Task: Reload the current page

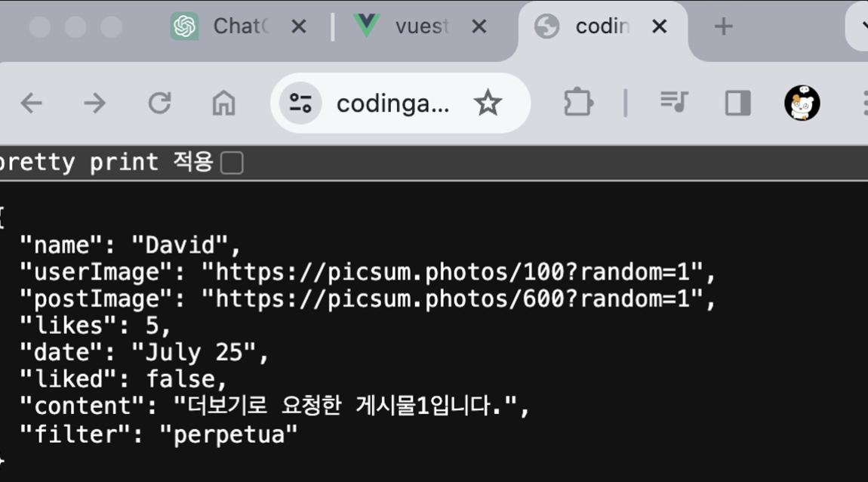Action: 159,103
